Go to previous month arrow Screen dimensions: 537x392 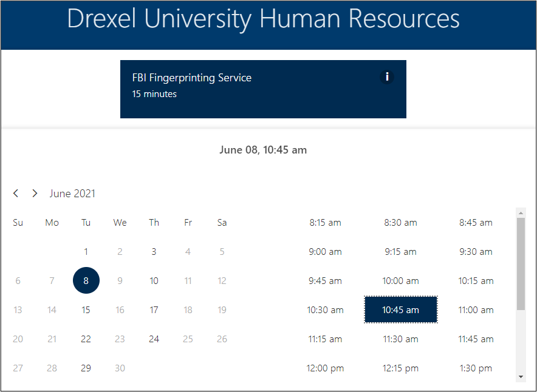(16, 194)
